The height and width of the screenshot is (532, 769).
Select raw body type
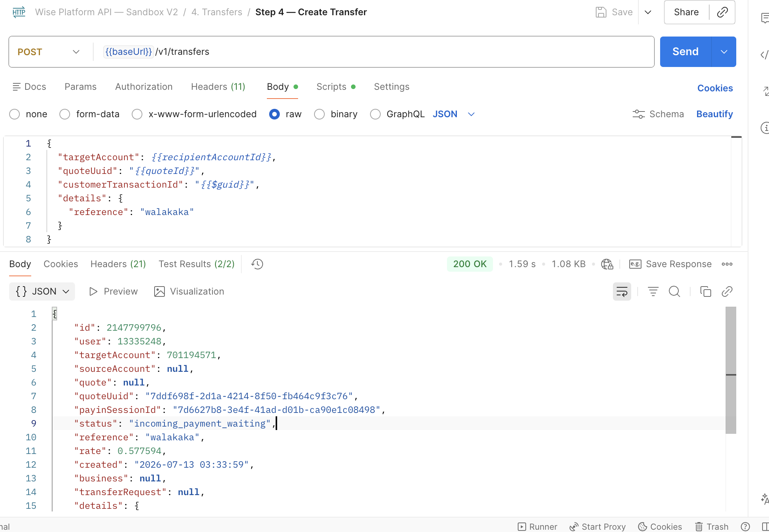pyautogui.click(x=274, y=114)
